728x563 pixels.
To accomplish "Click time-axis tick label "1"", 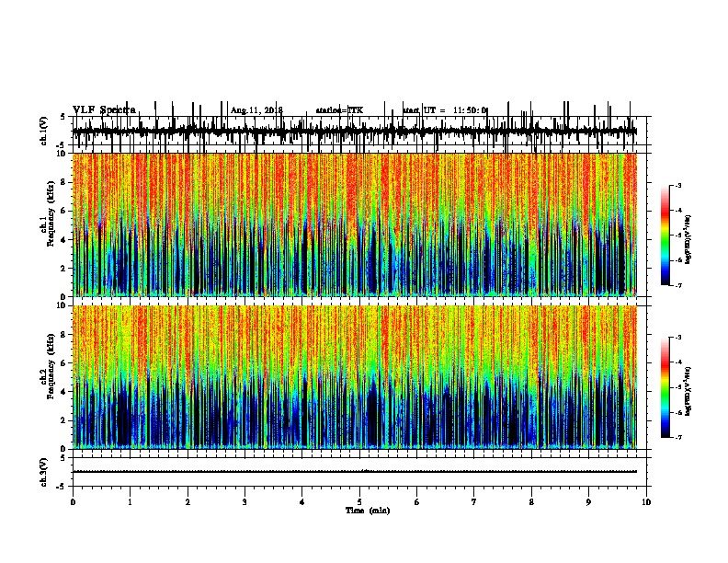I will (x=130, y=502).
